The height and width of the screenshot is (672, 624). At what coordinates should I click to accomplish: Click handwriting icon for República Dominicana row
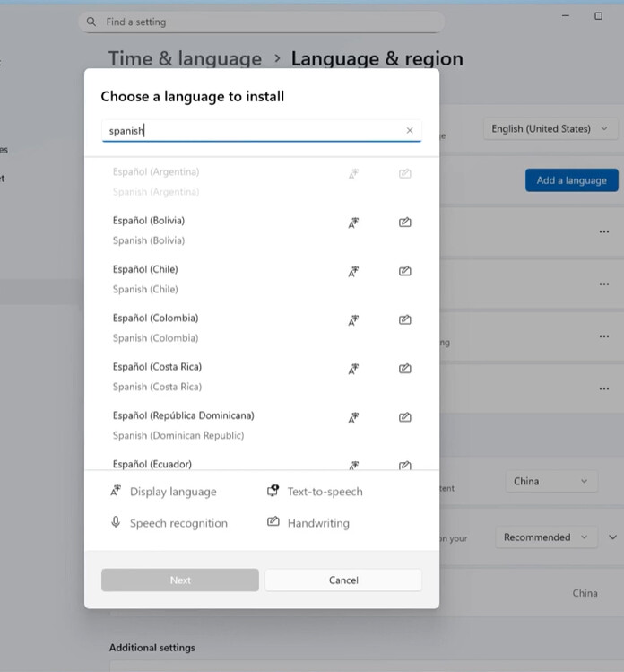(404, 417)
